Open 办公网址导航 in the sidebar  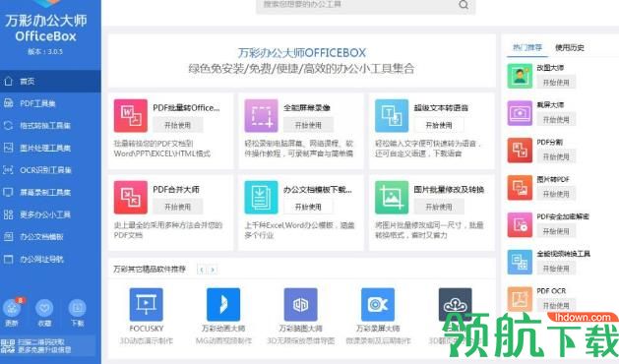[x=50, y=260]
